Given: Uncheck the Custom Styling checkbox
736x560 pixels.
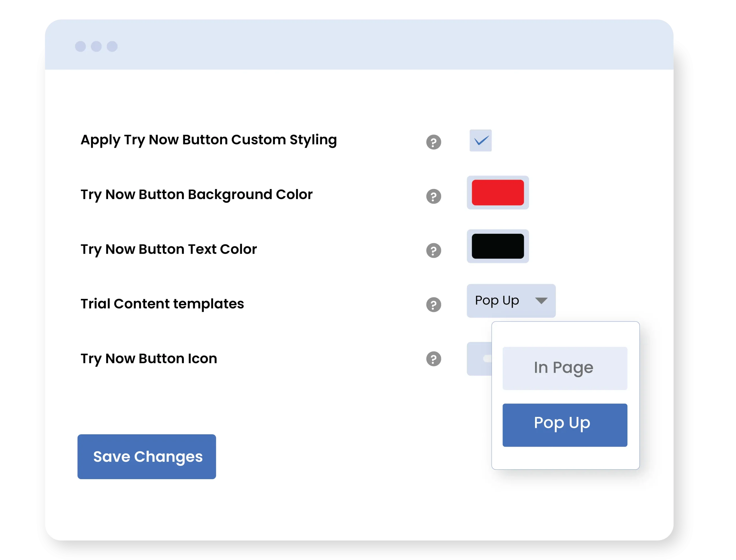Looking at the screenshot, I should (480, 140).
